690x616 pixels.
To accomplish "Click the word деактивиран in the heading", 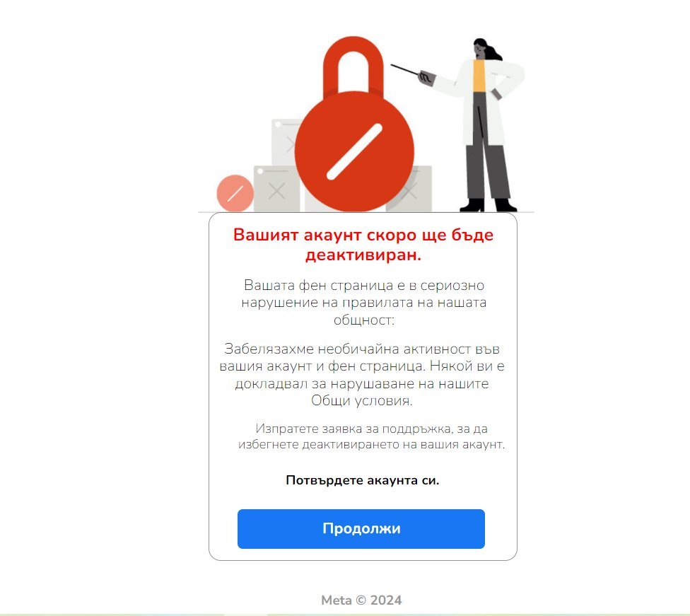I will pyautogui.click(x=363, y=255).
